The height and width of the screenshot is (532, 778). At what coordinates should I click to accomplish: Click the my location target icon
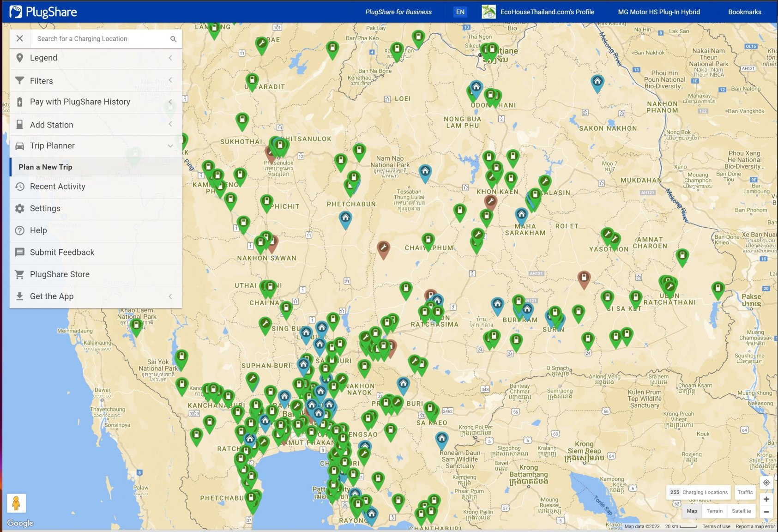pos(766,483)
